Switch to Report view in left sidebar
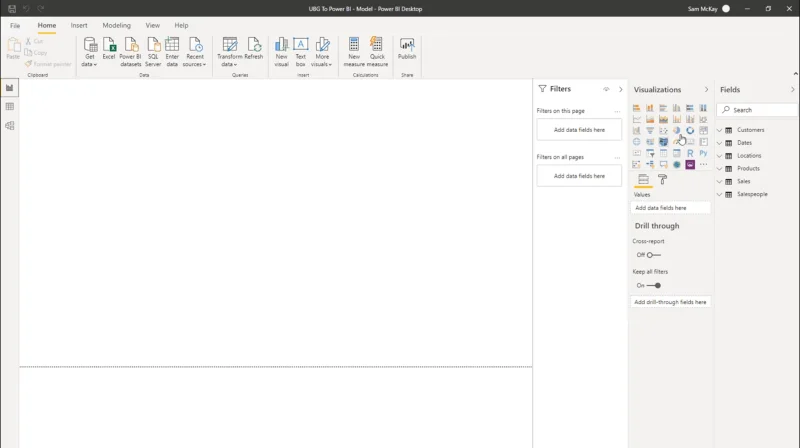Screen dimensions: 800x448 click(x=10, y=88)
